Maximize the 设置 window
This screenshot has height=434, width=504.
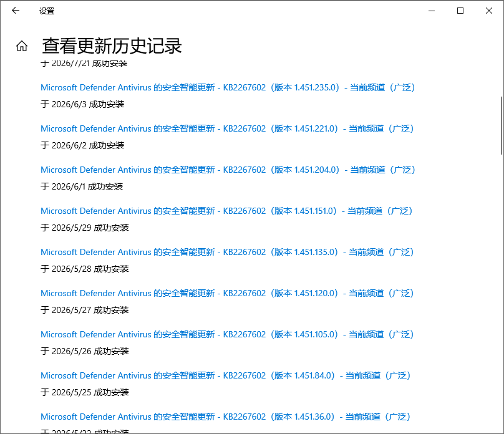point(460,11)
